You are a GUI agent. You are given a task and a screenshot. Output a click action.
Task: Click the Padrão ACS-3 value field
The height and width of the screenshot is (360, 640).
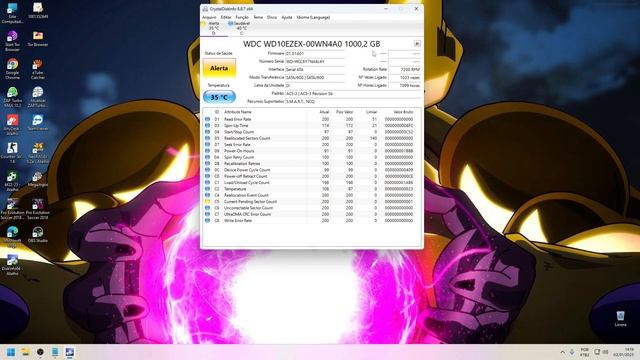click(x=353, y=93)
